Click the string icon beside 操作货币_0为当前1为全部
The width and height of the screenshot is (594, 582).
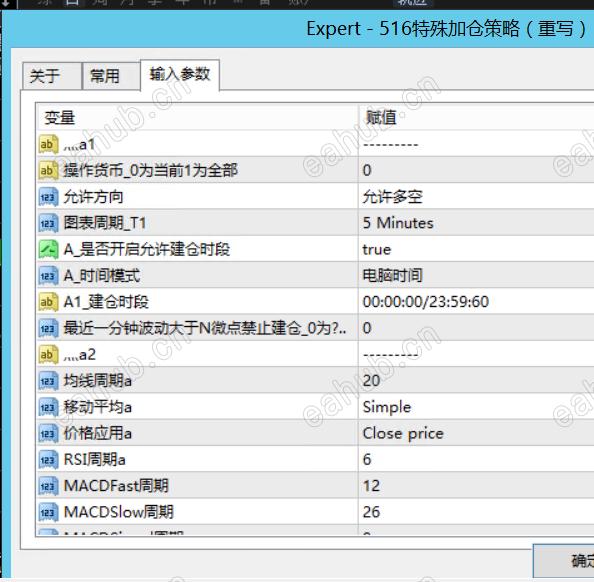pos(48,171)
